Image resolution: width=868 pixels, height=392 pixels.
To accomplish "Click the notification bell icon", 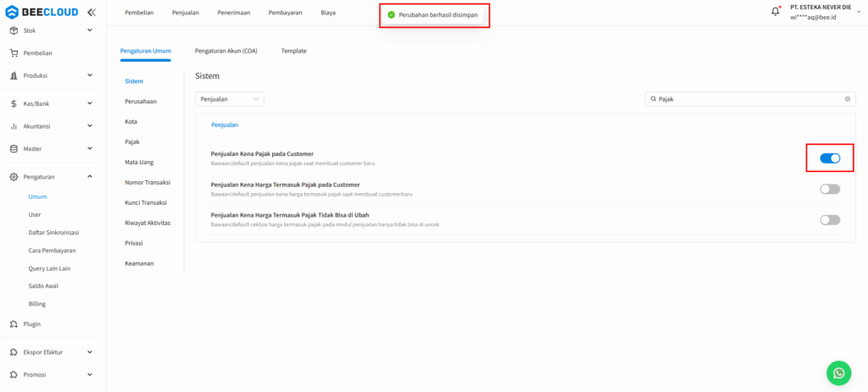I will pos(775,12).
